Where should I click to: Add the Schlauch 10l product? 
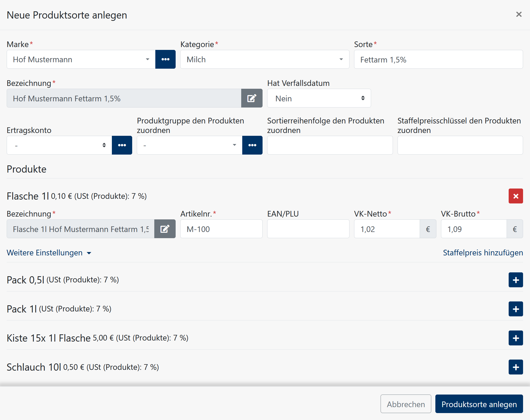click(x=516, y=367)
